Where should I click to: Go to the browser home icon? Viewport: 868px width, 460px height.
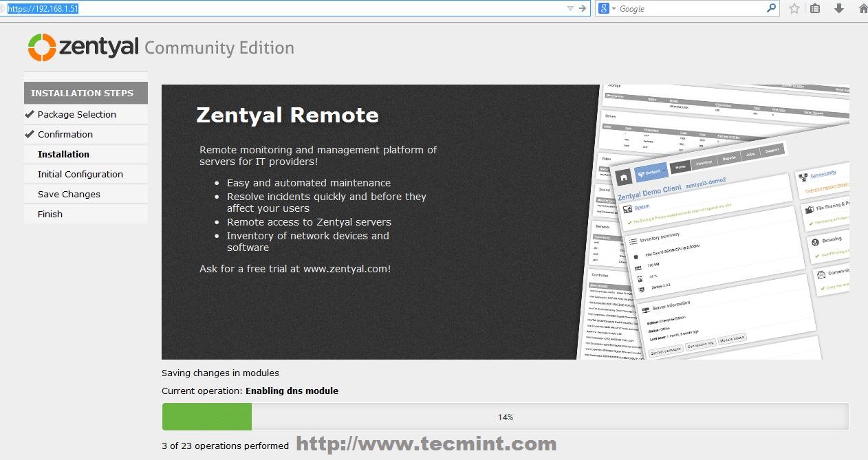(x=862, y=8)
